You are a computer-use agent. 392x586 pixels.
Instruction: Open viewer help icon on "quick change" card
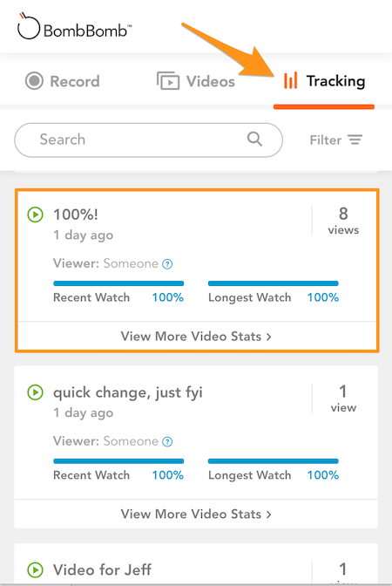pos(167,442)
